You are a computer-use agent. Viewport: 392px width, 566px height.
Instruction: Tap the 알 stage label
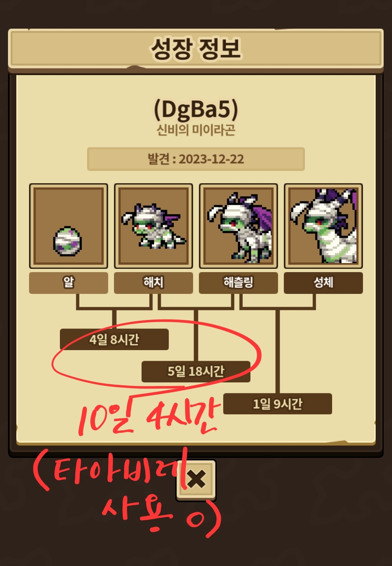pos(69,283)
